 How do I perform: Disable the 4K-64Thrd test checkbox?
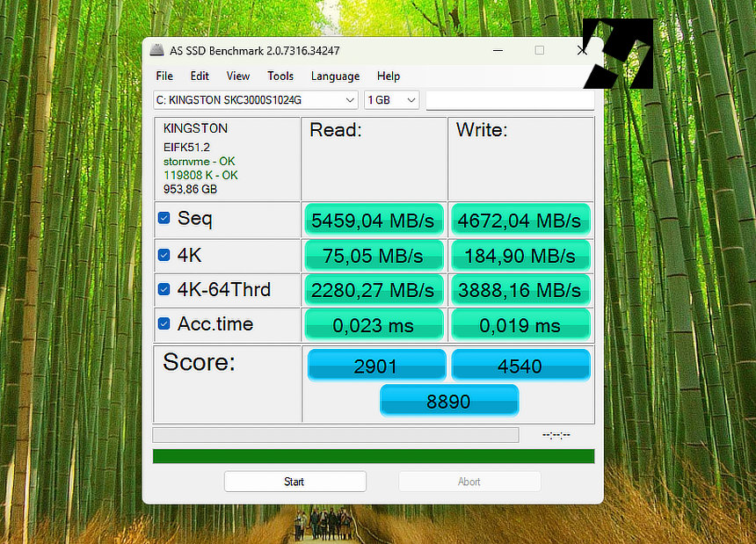click(164, 289)
